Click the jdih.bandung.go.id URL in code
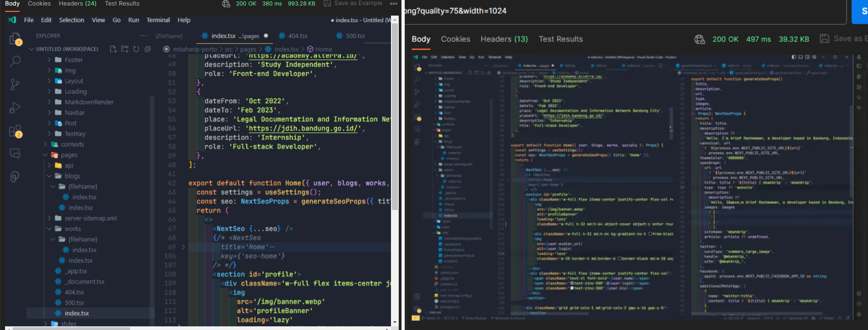 point(303,128)
